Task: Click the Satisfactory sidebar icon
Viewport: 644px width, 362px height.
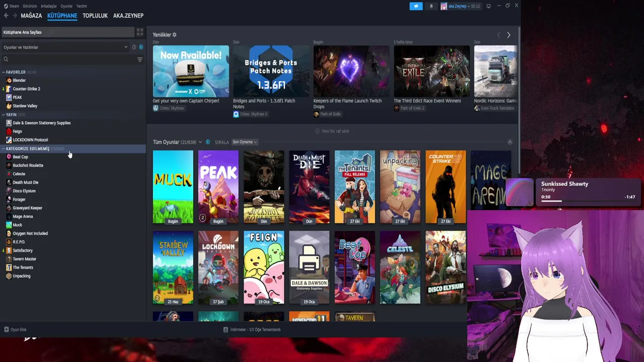Action: coord(9,250)
